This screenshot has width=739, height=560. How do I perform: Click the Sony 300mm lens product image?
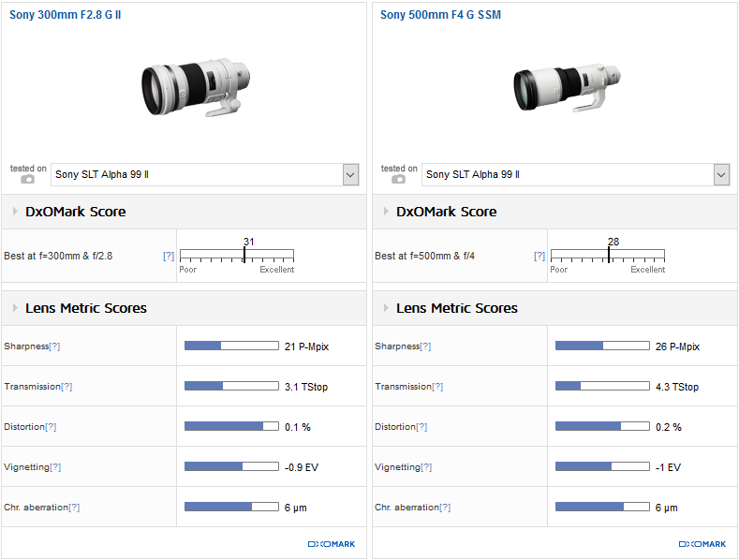pyautogui.click(x=196, y=88)
